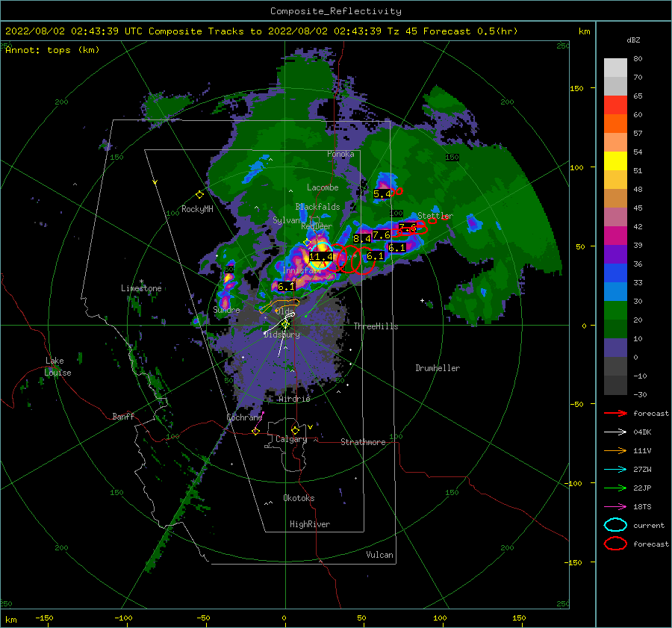Click the Cochrane city label
Viewport: 672px width, 628px height.
tap(244, 417)
